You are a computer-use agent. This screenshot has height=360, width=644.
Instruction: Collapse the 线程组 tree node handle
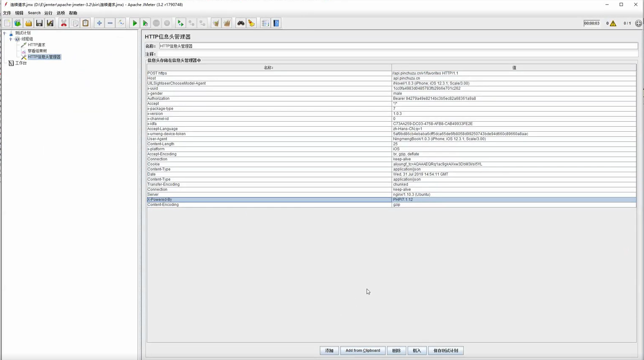point(11,39)
